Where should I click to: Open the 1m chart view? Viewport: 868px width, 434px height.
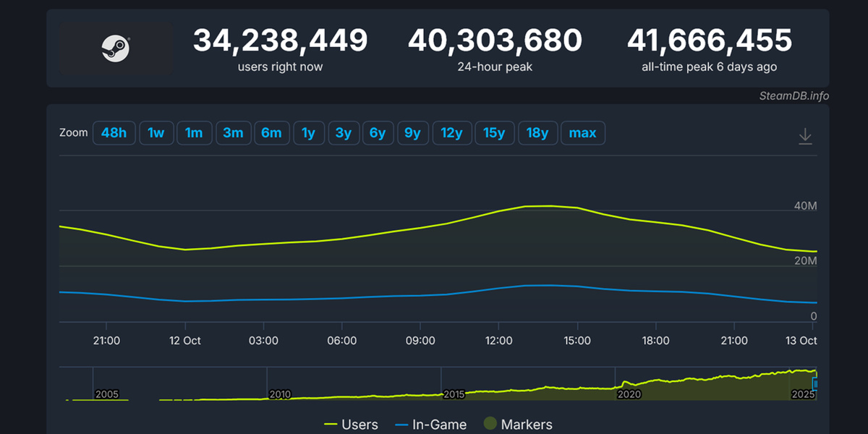click(195, 132)
